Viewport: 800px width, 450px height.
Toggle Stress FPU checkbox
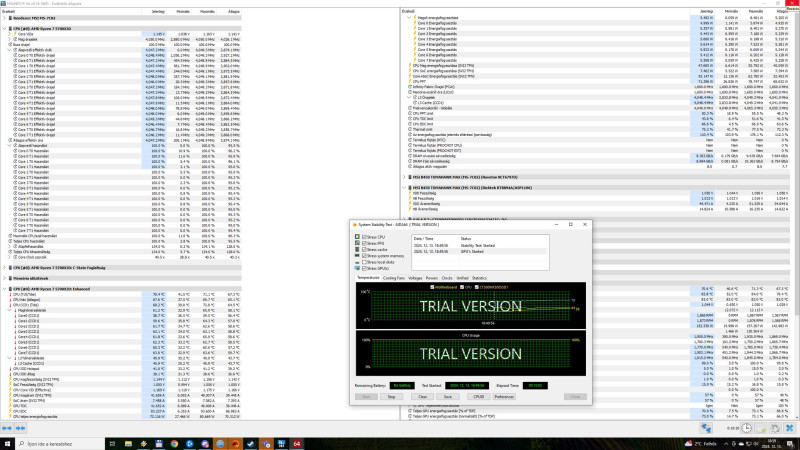click(x=364, y=243)
